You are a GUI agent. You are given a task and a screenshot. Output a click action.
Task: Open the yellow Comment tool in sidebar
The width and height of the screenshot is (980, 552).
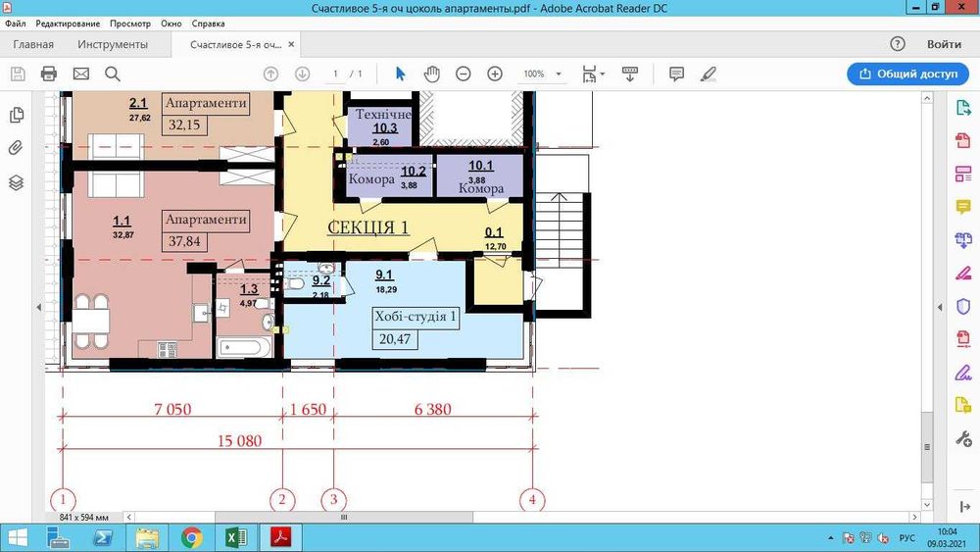click(x=963, y=206)
